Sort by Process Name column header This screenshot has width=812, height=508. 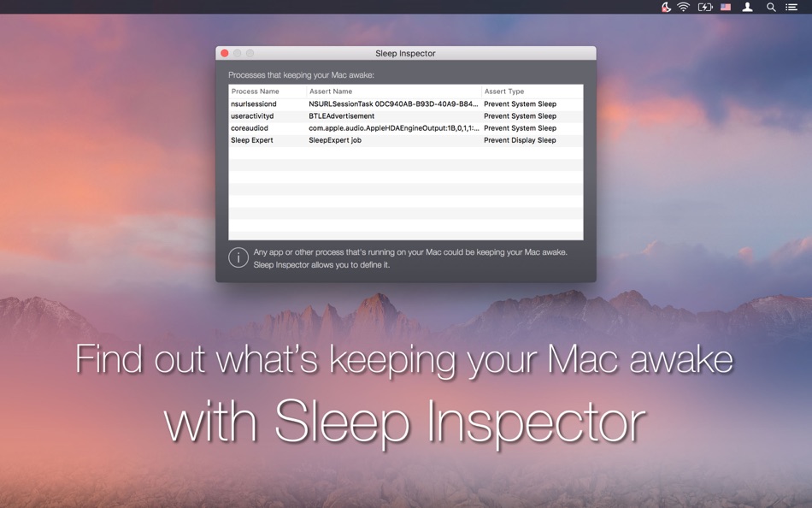(x=268, y=92)
